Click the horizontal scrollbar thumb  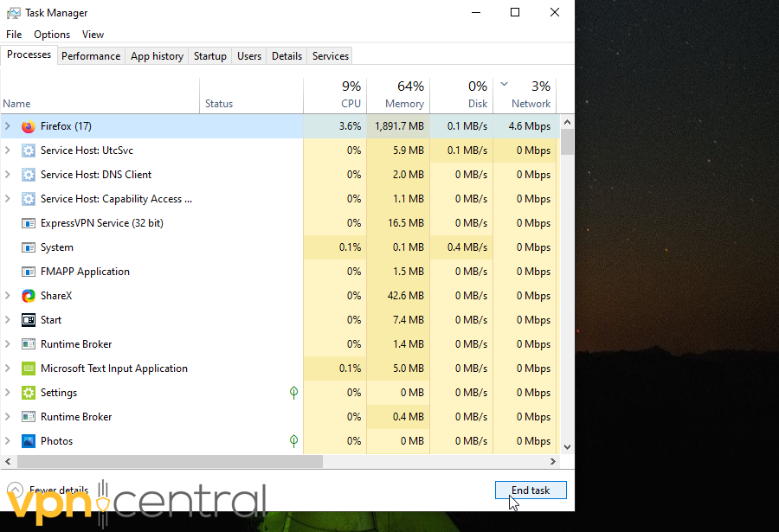tap(170, 461)
